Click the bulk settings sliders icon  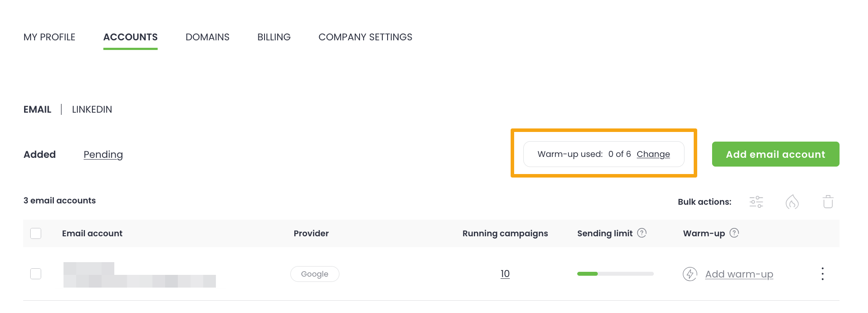[x=756, y=202]
